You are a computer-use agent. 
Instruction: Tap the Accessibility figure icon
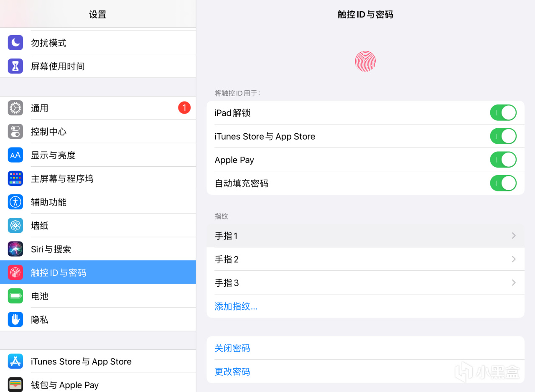pos(15,202)
